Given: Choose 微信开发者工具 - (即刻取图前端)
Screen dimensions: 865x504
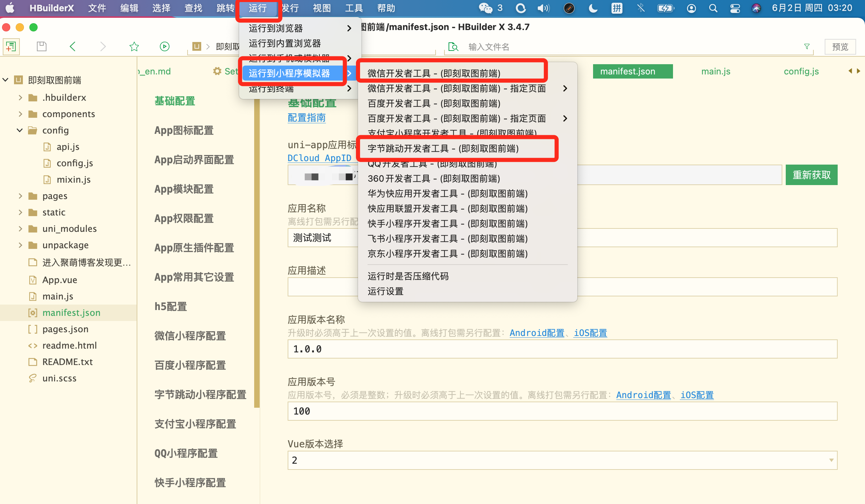Looking at the screenshot, I should (x=434, y=73).
